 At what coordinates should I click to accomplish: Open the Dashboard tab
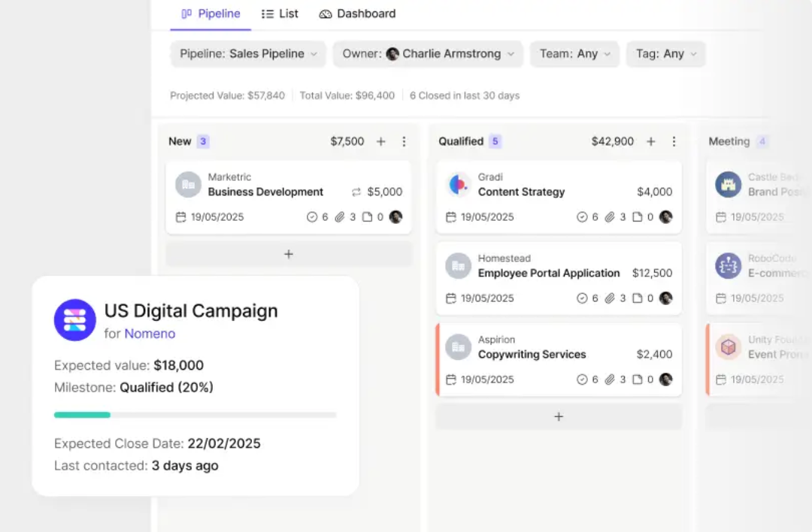coord(357,14)
